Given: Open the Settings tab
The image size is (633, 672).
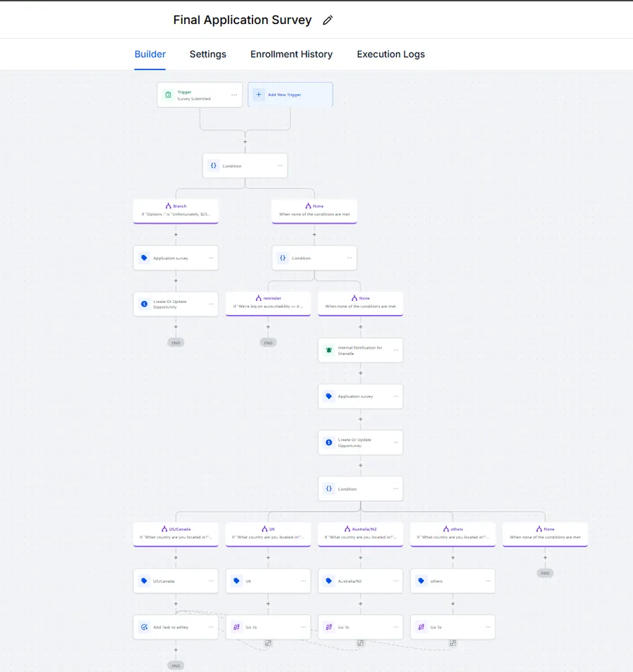Looking at the screenshot, I should (x=208, y=54).
